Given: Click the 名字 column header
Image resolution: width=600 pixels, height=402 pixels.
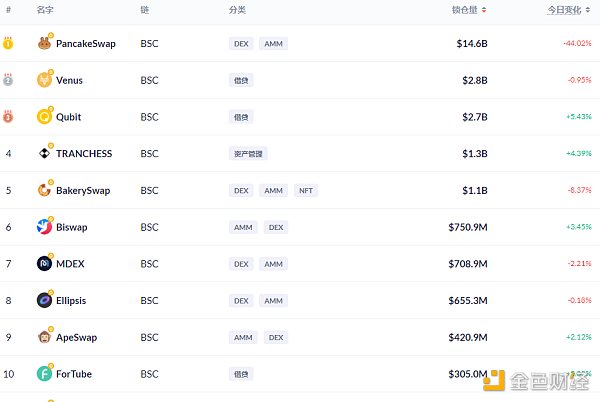Looking at the screenshot, I should tap(45, 10).
